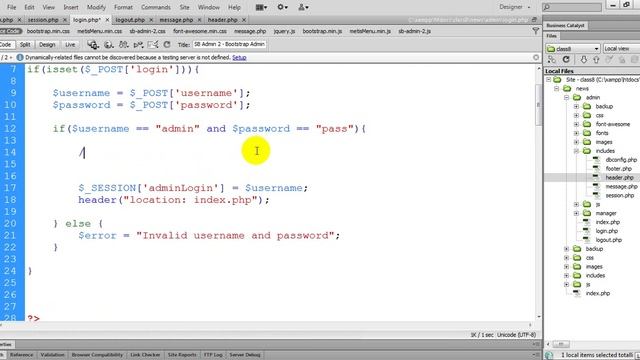
Task: Open related file sb-admin-2.css
Action: pyautogui.click(x=147, y=31)
